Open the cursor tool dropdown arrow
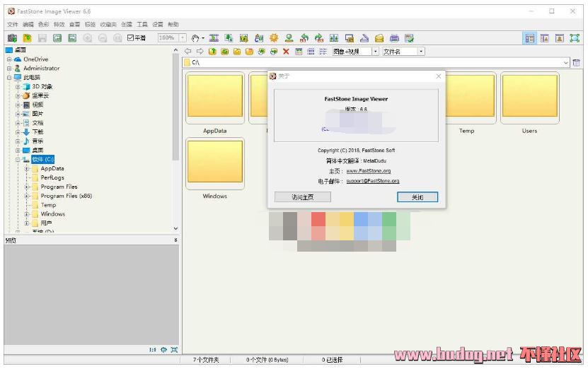The width and height of the screenshot is (588, 369). (x=203, y=38)
